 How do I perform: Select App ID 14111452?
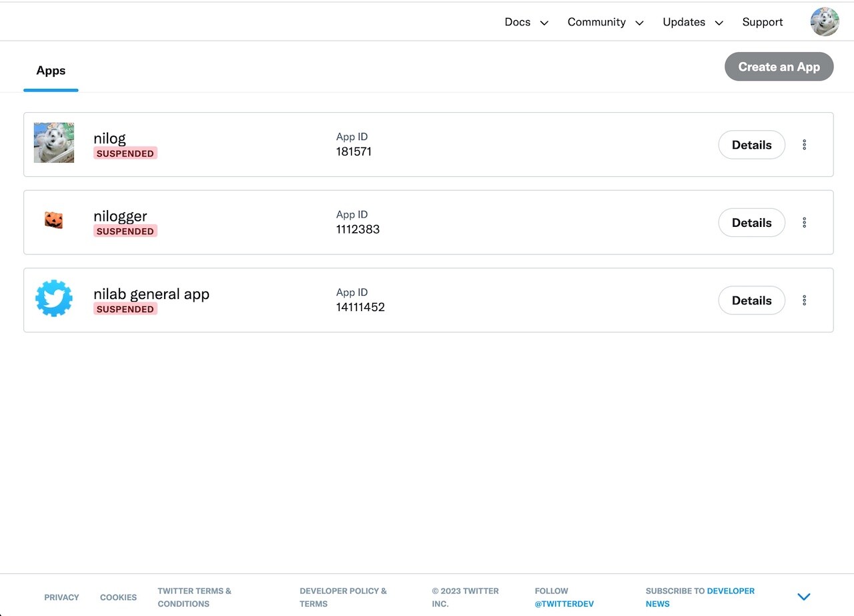360,307
